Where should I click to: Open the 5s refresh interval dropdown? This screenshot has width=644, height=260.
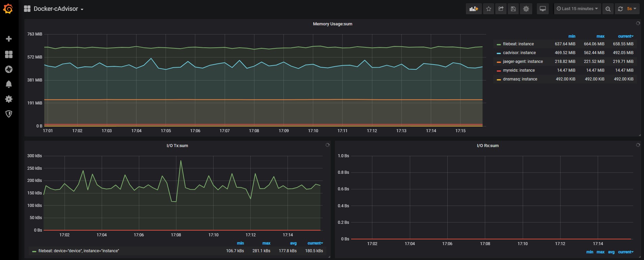pyautogui.click(x=631, y=9)
